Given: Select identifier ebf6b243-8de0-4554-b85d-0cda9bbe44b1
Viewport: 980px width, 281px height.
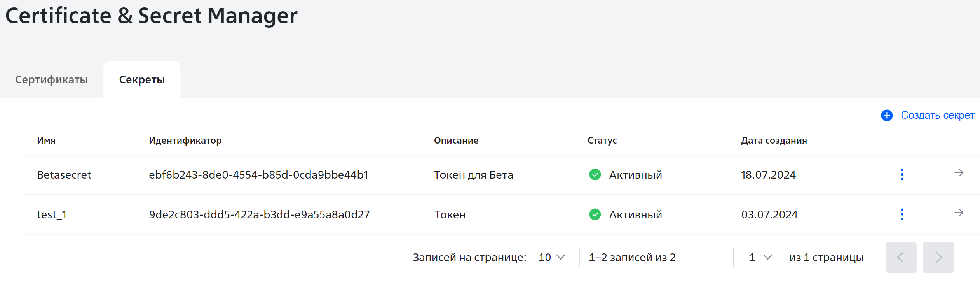Looking at the screenshot, I should (x=258, y=175).
